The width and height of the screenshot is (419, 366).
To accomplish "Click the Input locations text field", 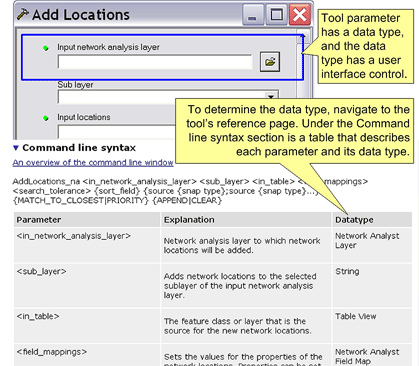I will tap(117, 131).
